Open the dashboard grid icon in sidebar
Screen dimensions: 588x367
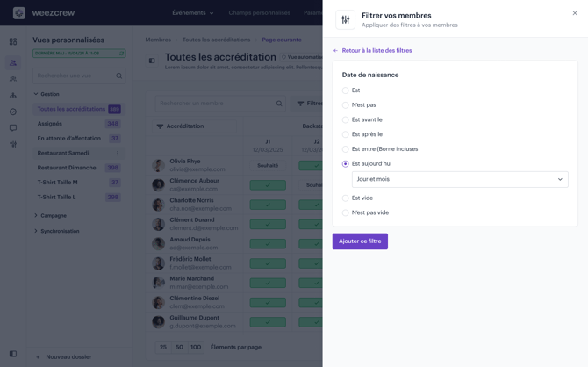tap(13, 41)
